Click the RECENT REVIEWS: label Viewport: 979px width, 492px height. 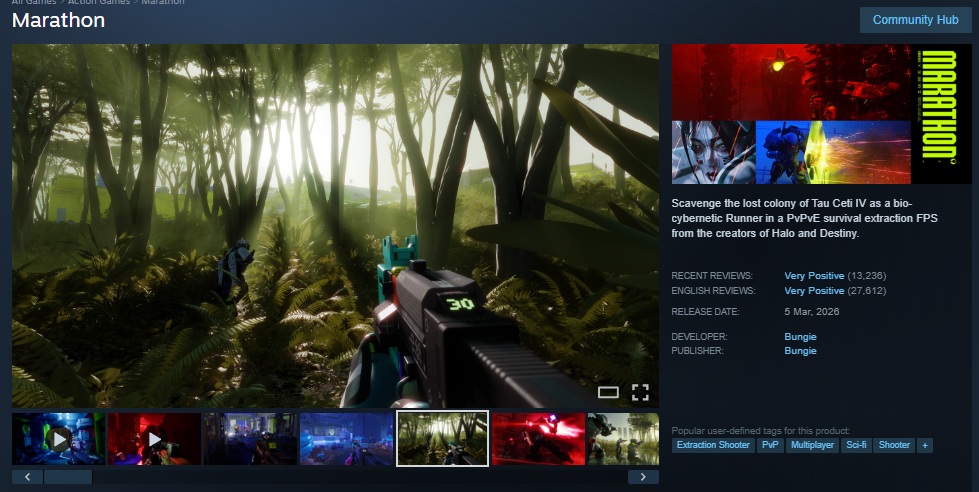(712, 276)
